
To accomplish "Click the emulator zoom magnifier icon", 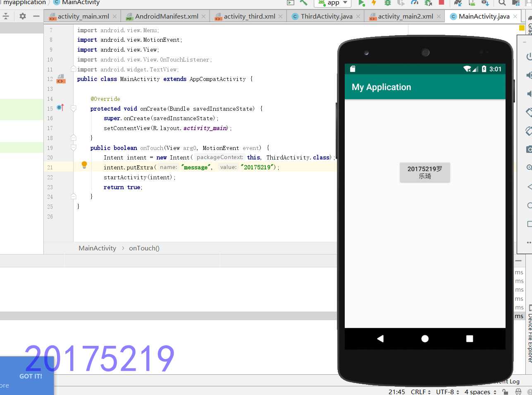I will [529, 168].
